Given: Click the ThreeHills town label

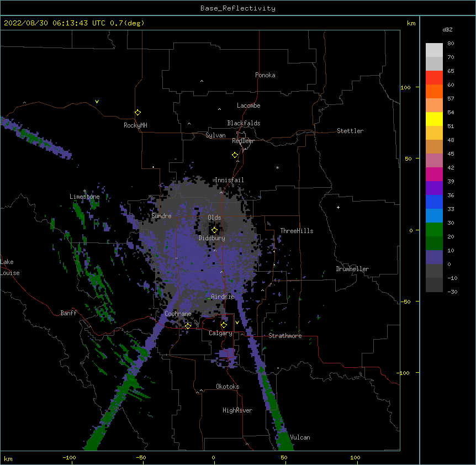Looking at the screenshot, I should point(297,231).
